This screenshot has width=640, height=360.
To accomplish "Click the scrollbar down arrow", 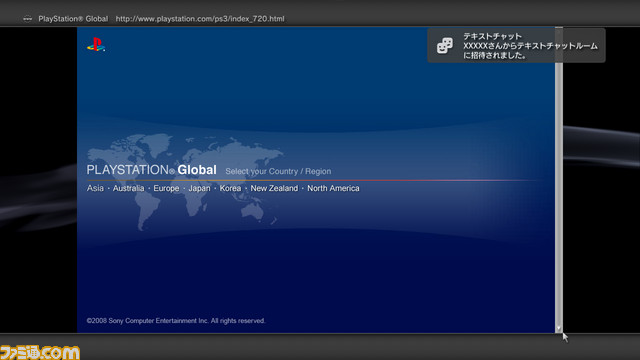I will [x=559, y=328].
